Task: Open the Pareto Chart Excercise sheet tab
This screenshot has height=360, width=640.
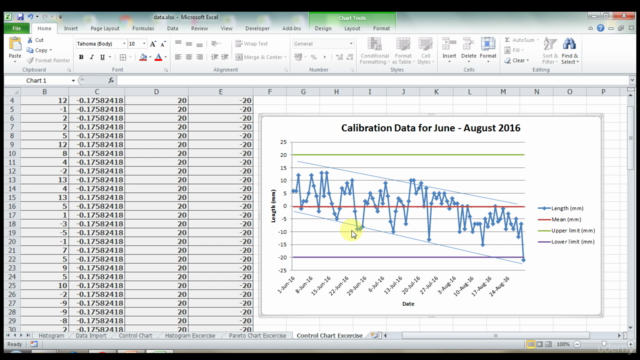Action: (x=257, y=336)
